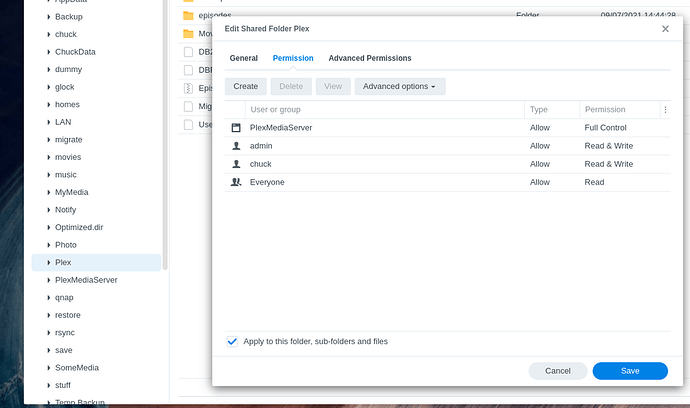Select the Everyone permission row

[x=448, y=182]
